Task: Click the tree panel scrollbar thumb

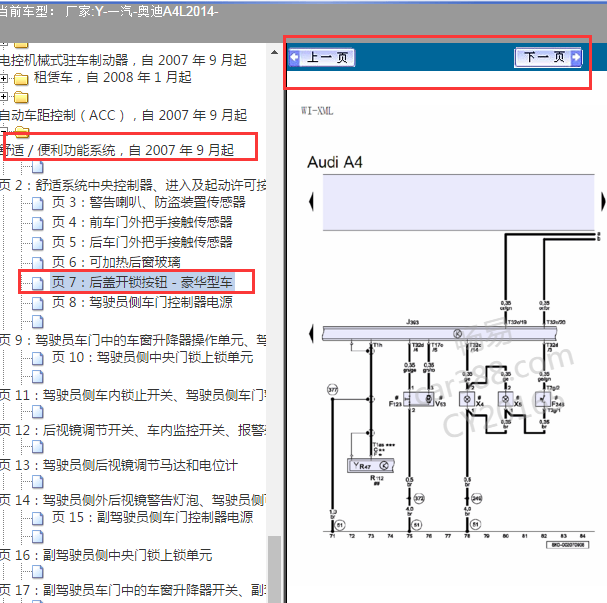Action: pyautogui.click(x=274, y=569)
